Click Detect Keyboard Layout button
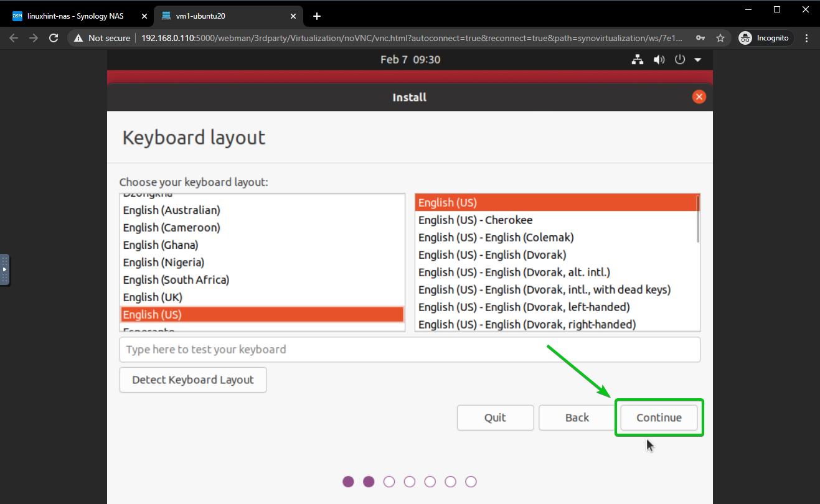The width and height of the screenshot is (820, 504). (x=193, y=380)
